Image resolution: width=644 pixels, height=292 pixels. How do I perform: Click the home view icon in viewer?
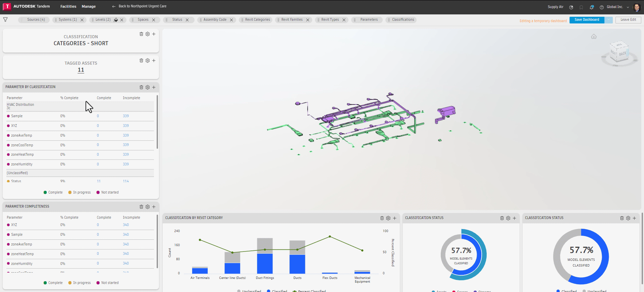point(594,36)
